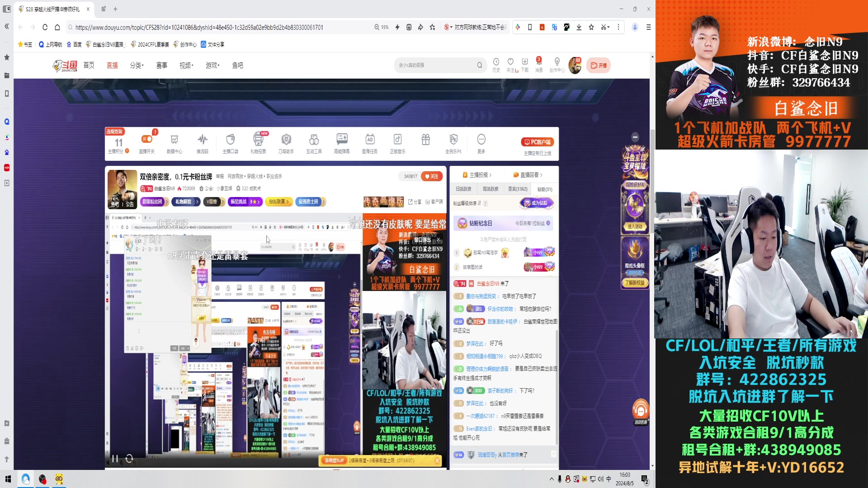Open 高能弹幕 danmaku tool
Image resolution: width=868 pixels, height=488 pixels.
tap(342, 140)
